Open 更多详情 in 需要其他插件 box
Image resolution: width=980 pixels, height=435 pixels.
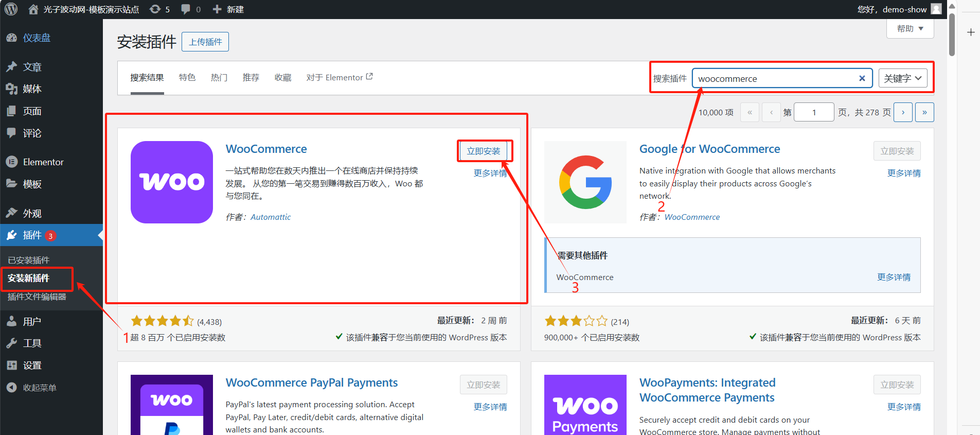[x=894, y=277]
